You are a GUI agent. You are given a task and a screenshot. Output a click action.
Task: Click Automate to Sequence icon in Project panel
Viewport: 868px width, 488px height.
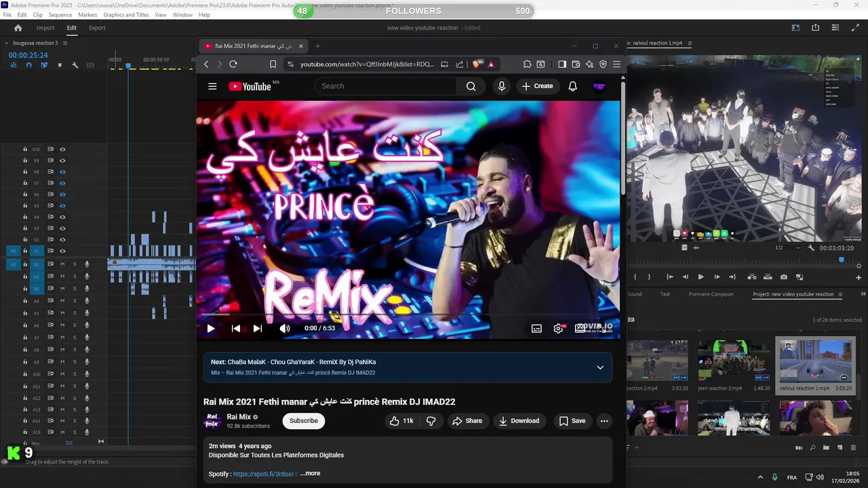point(799,448)
